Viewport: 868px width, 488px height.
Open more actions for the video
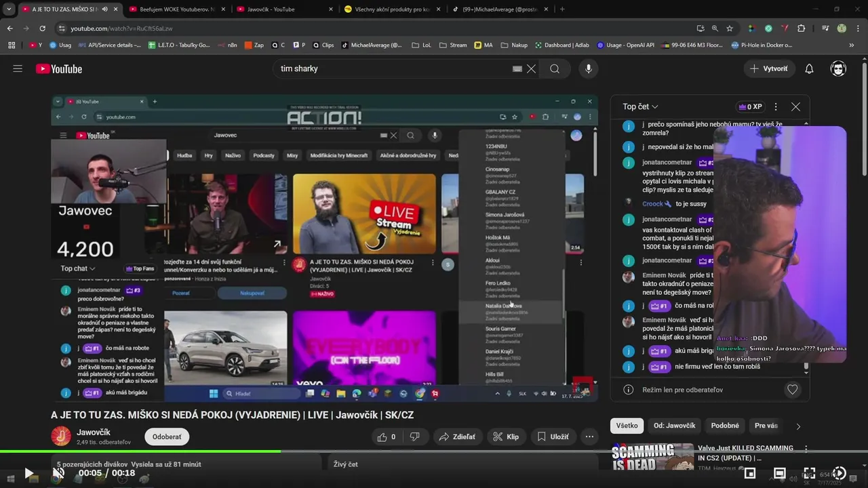point(589,436)
